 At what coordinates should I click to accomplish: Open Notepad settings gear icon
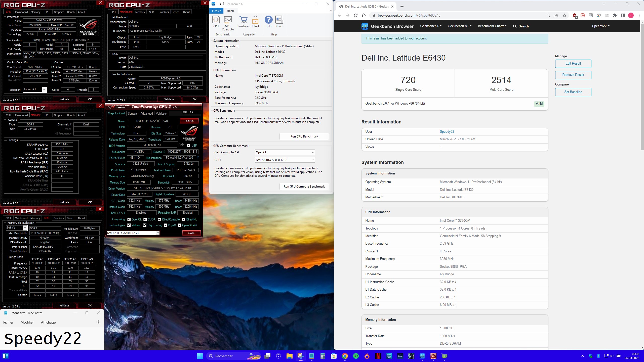coord(98,322)
